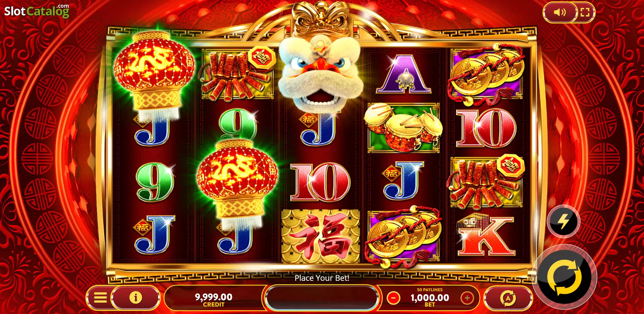Toggle fullscreen mode

[x=585, y=12]
